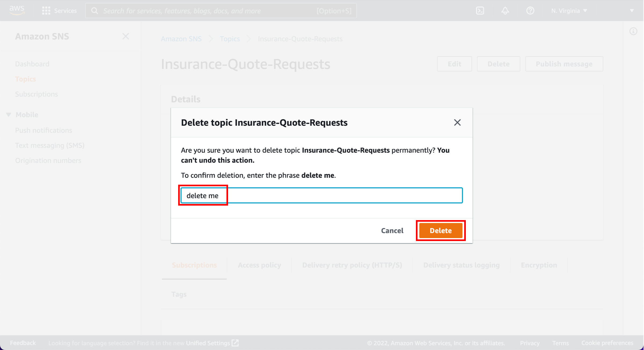This screenshot has height=350, width=644.
Task: Open the CloudShell terminal icon
Action: (x=480, y=11)
